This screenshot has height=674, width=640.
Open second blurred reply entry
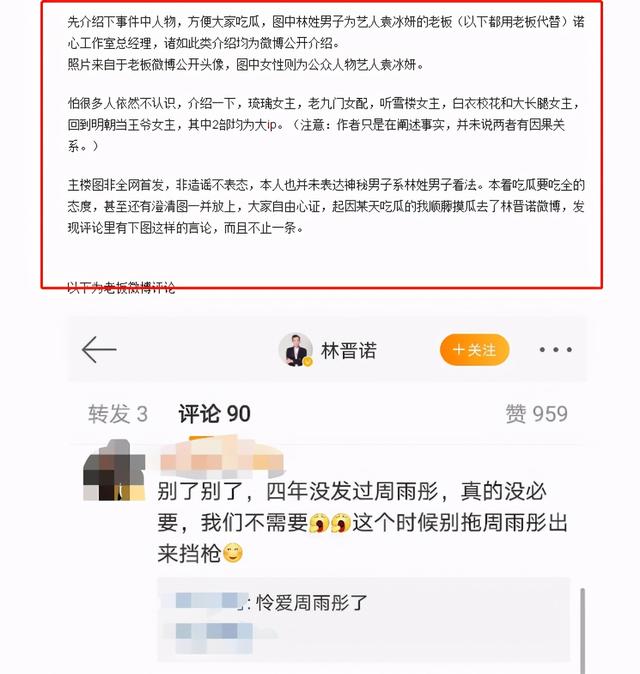tap(214, 637)
